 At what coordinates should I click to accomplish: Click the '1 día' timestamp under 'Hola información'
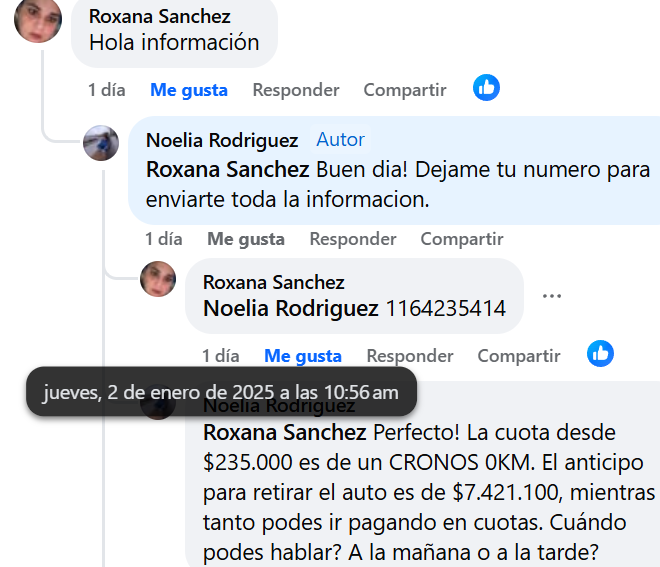click(x=106, y=90)
